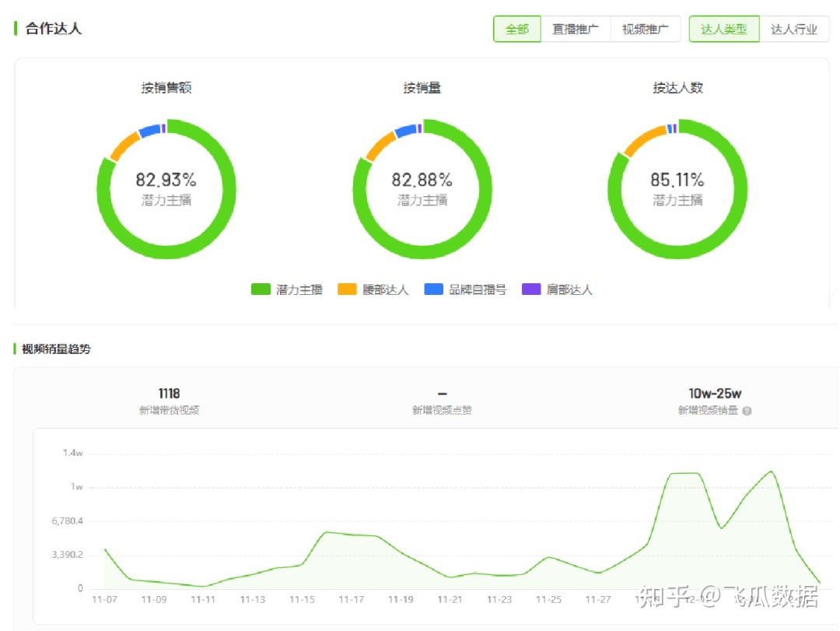Screen dimensions: 840x631
Task: Toggle the orange 腰部达人 legend swatch
Action: 347,289
